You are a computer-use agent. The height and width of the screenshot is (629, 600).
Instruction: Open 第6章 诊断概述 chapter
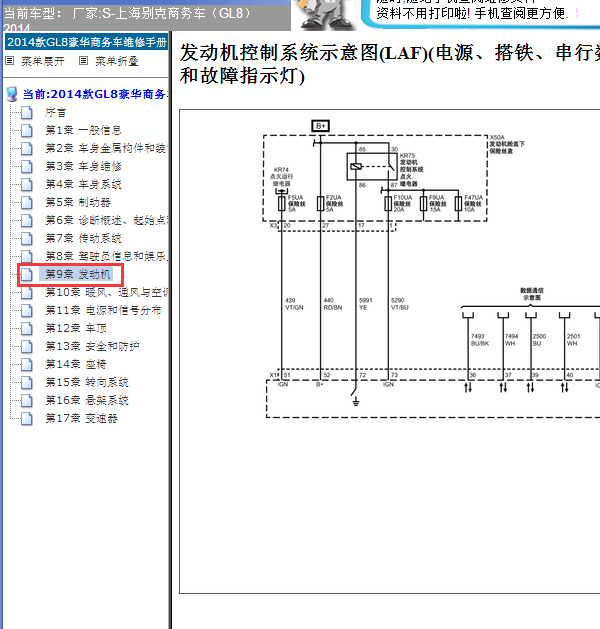pos(106,221)
